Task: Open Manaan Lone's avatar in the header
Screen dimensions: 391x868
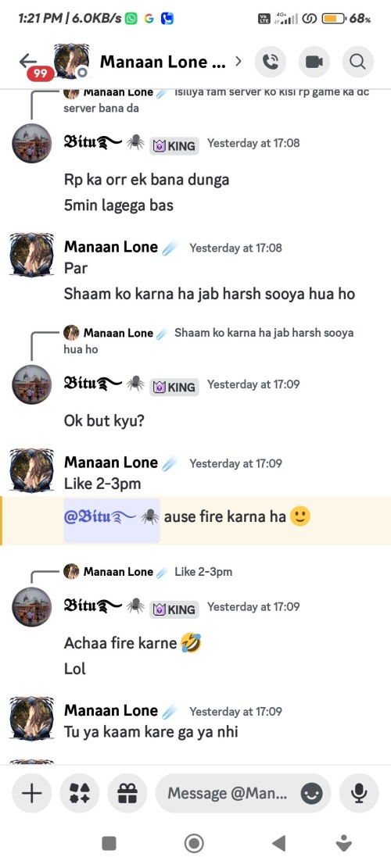Action: click(71, 61)
